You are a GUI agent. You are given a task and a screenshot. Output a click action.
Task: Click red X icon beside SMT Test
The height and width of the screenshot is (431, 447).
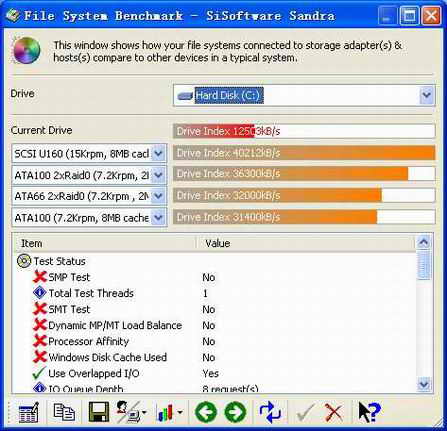tap(40, 309)
